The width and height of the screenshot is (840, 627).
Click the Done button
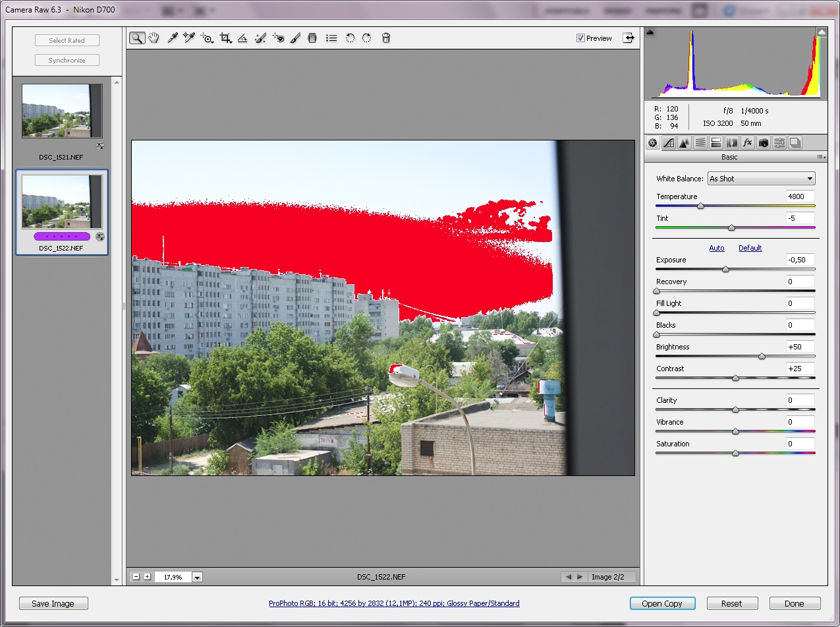point(795,603)
